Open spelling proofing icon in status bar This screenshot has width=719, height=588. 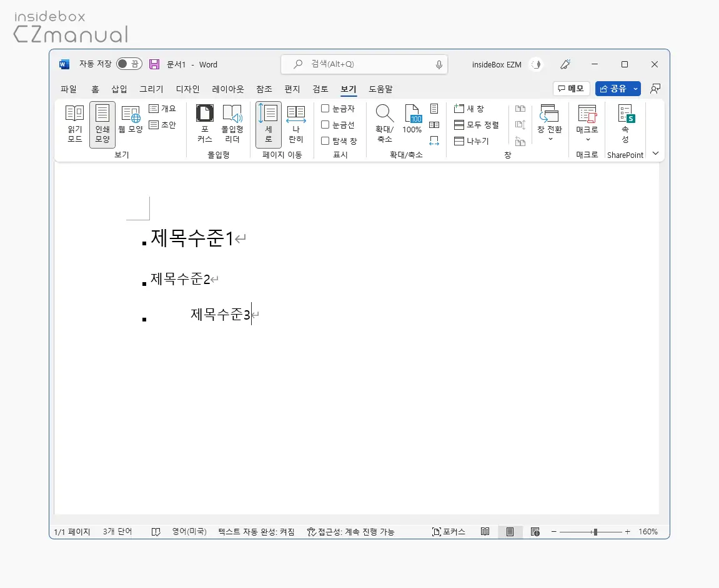tap(156, 532)
